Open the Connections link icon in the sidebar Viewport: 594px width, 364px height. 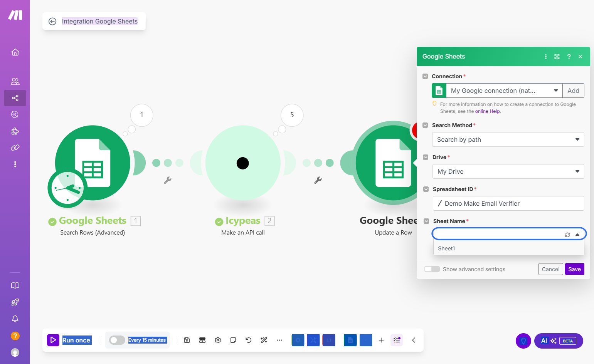[15, 148]
